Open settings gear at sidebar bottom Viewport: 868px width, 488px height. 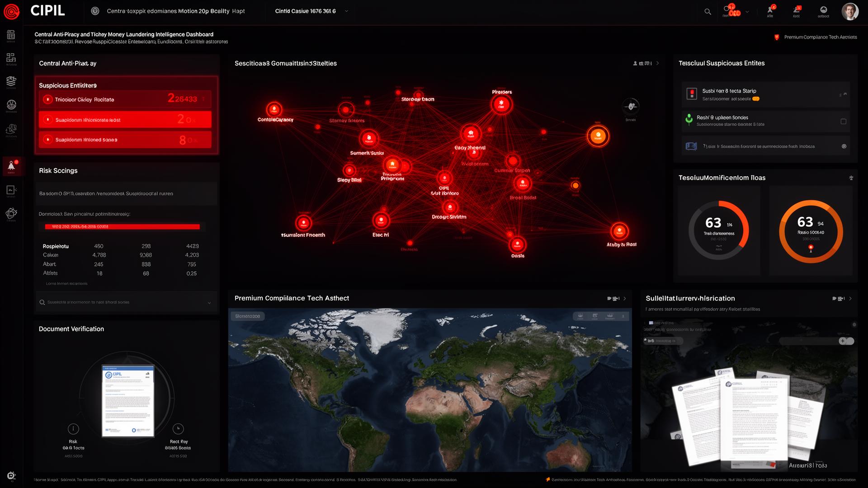click(11, 475)
